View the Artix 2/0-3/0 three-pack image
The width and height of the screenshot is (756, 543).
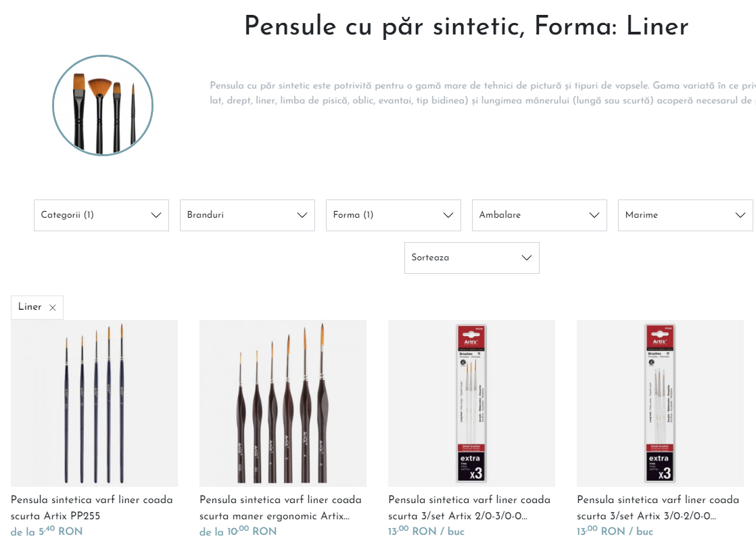[x=471, y=403]
